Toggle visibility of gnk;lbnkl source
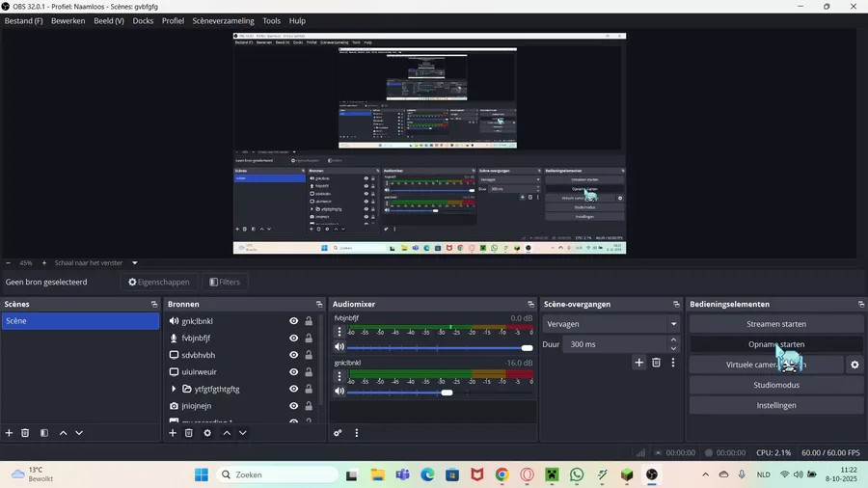The height and width of the screenshot is (488, 868). point(293,321)
